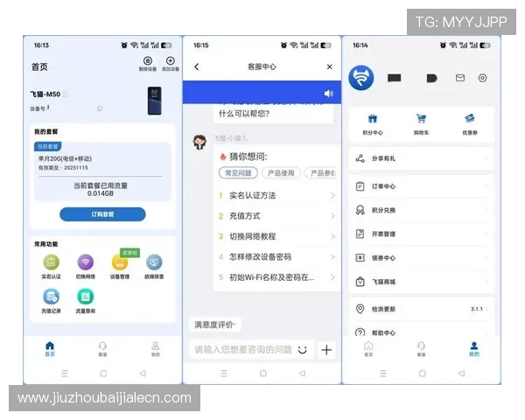Screen dimensions: 525x420
Task: Tap the Android home square on the middle screen
Action: click(x=263, y=374)
